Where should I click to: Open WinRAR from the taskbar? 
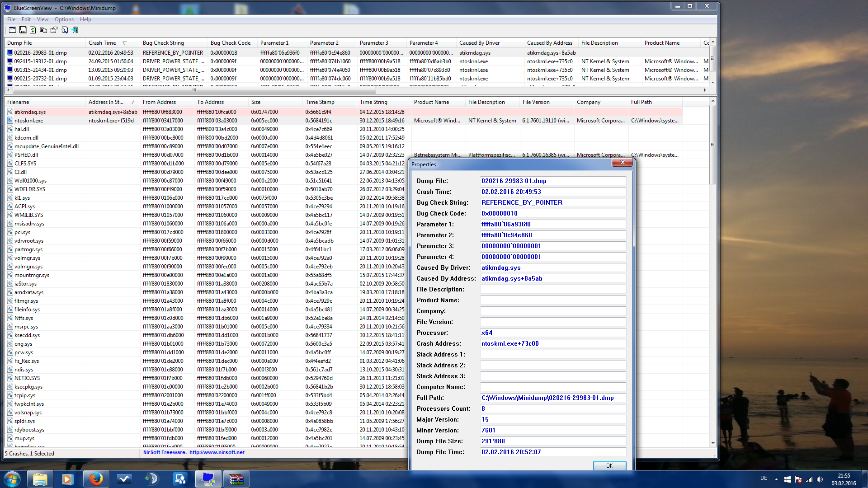click(236, 479)
